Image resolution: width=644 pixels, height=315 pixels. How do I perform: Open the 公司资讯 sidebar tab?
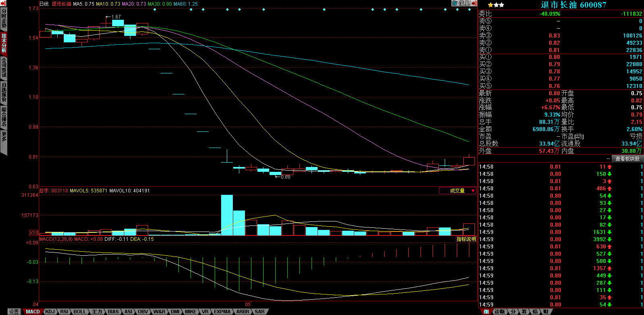pyautogui.click(x=4, y=67)
